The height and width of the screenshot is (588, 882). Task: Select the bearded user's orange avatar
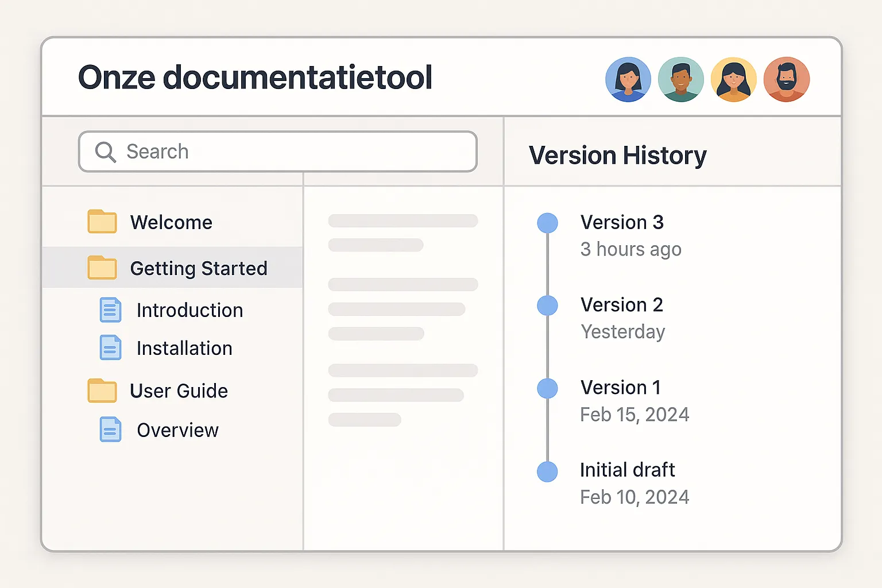coord(787,79)
